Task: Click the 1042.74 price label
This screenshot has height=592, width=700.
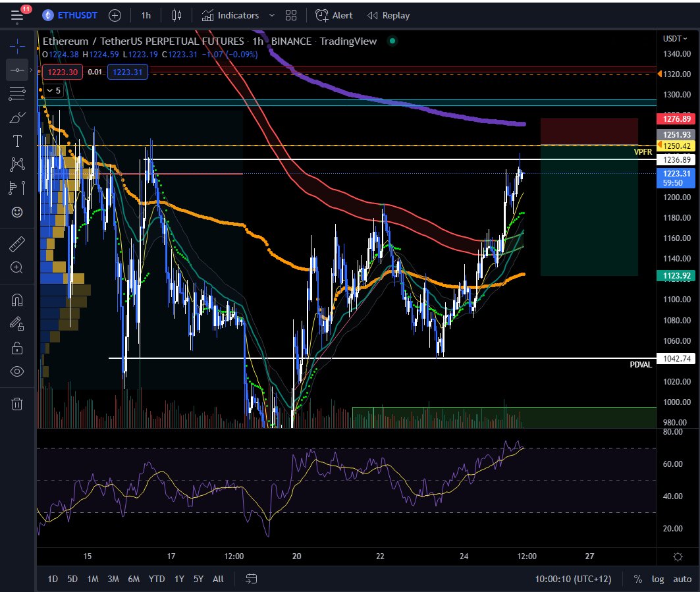Action: [x=676, y=358]
